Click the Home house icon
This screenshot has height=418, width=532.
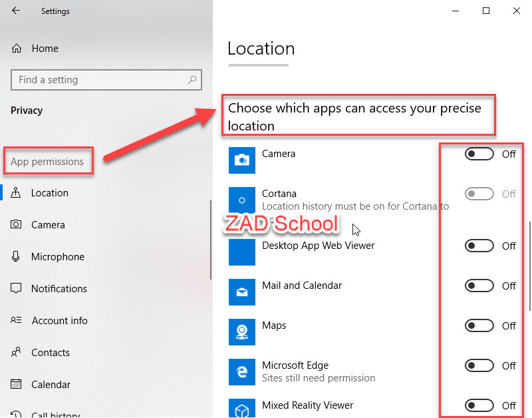pos(17,49)
